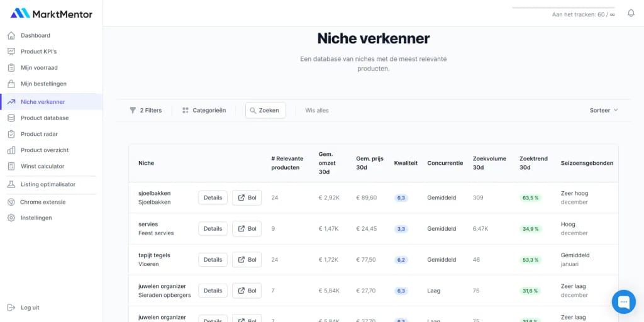644x322 pixels.
Task: Click the 6,2 quality badge
Action: (401, 260)
